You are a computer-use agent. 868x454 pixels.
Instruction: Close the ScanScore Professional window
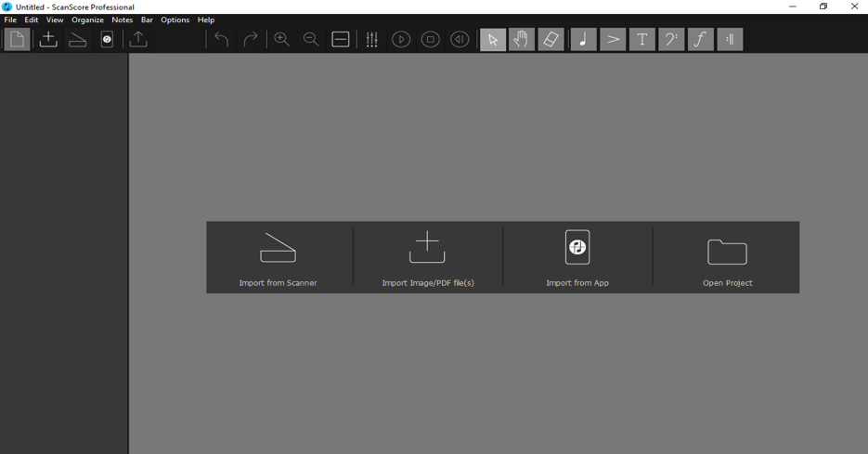click(x=854, y=6)
